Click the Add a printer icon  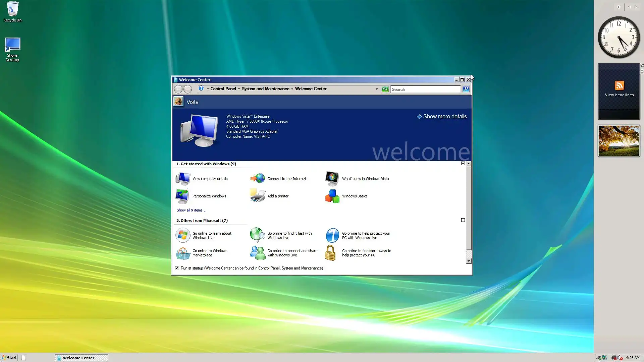(258, 196)
